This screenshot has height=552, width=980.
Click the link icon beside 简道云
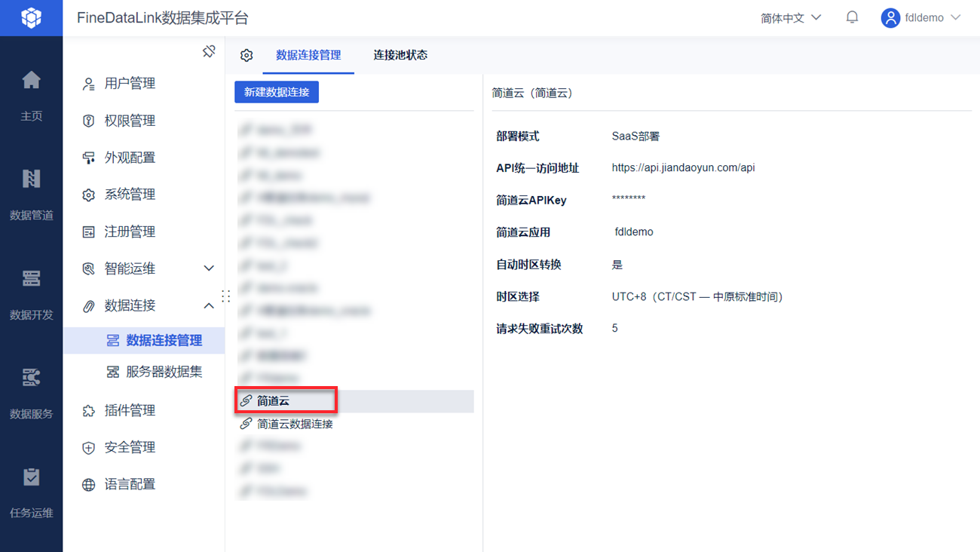tap(246, 401)
